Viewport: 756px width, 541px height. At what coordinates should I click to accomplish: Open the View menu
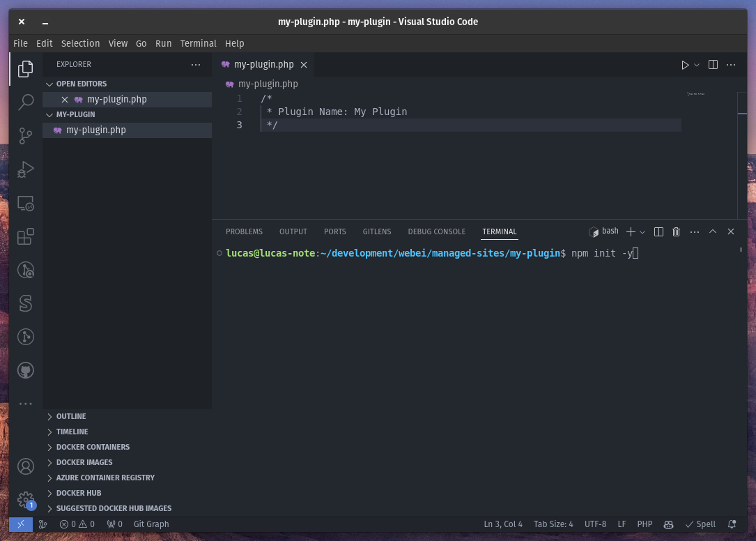(x=118, y=43)
